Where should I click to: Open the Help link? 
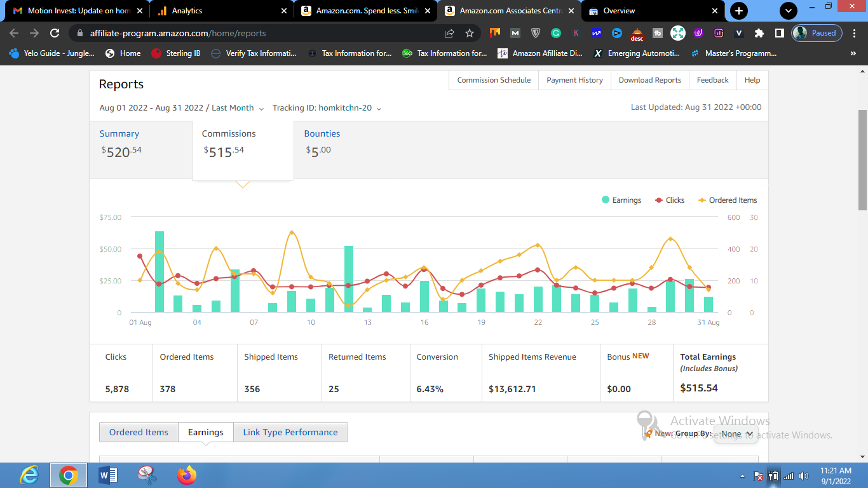(x=752, y=80)
